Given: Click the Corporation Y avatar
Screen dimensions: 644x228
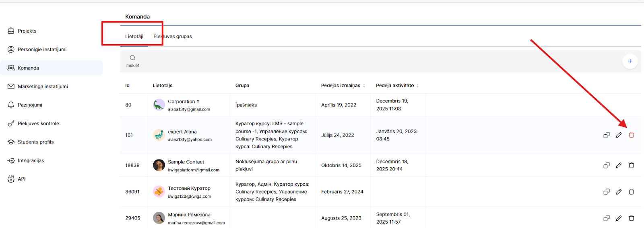Looking at the screenshot, I should pyautogui.click(x=159, y=105).
